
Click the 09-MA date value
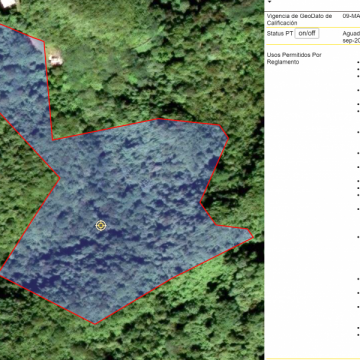point(351,16)
